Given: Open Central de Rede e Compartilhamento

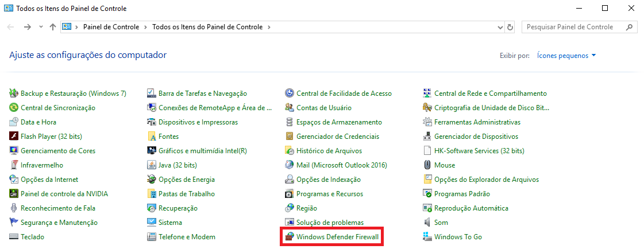Looking at the screenshot, I should (491, 94).
